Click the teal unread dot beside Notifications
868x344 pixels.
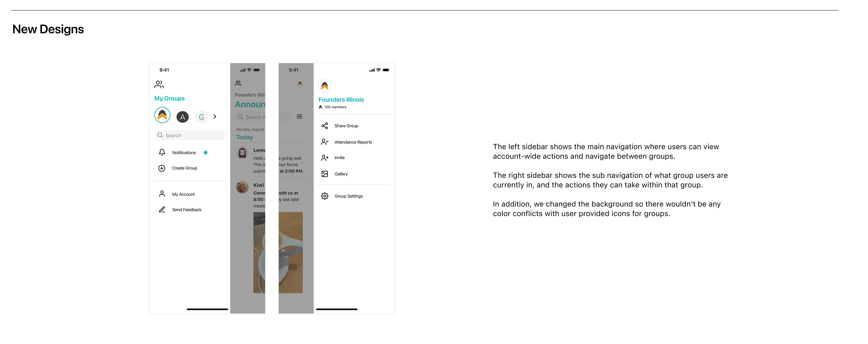[x=205, y=153]
